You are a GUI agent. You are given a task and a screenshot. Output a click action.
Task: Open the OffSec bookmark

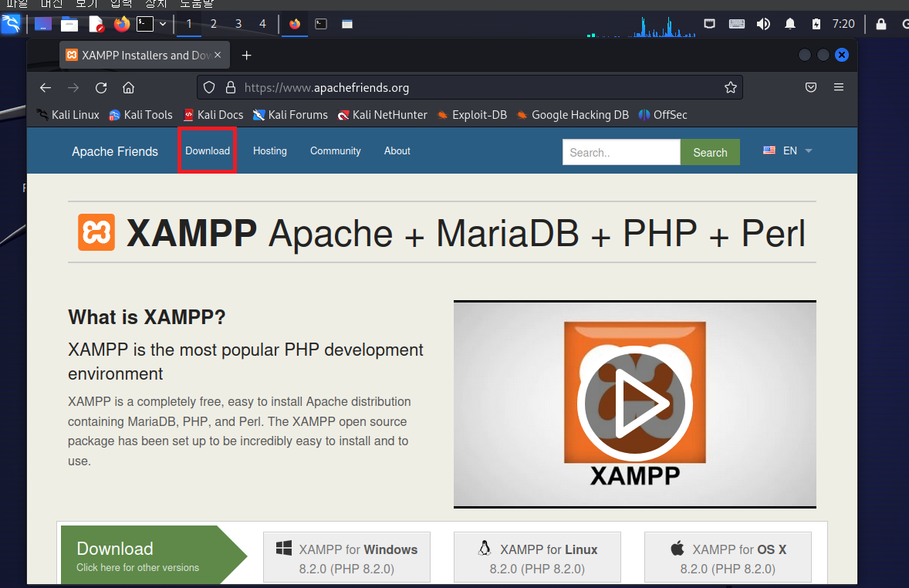663,115
